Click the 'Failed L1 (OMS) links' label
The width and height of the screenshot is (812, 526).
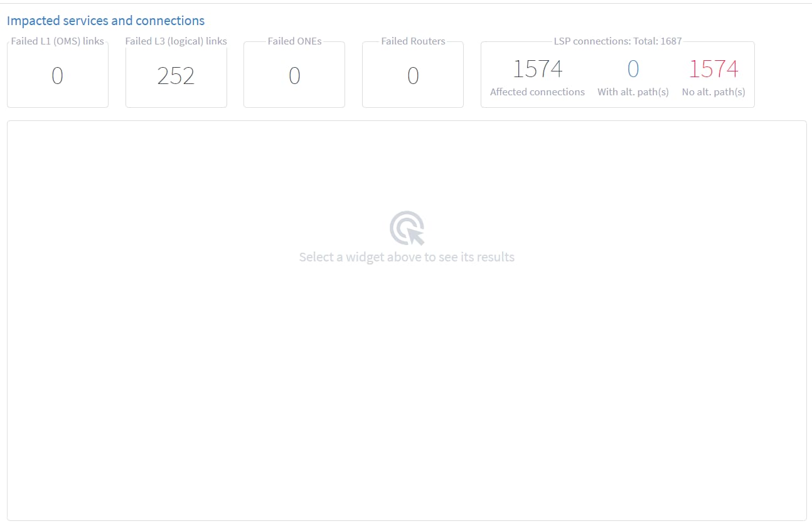tap(57, 41)
